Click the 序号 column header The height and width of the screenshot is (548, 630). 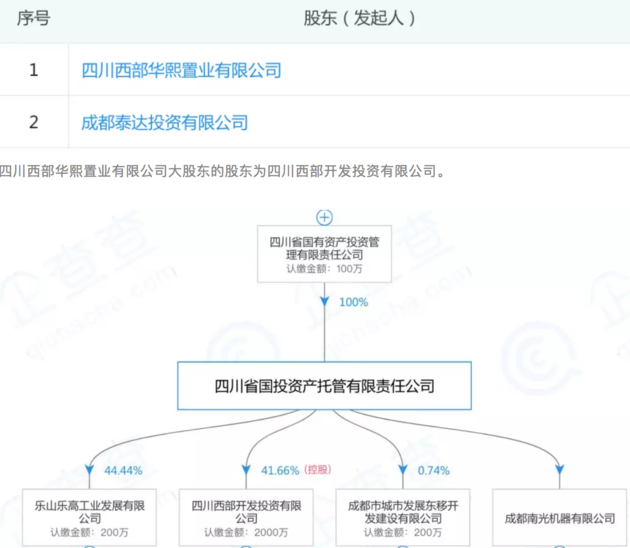coord(33,18)
